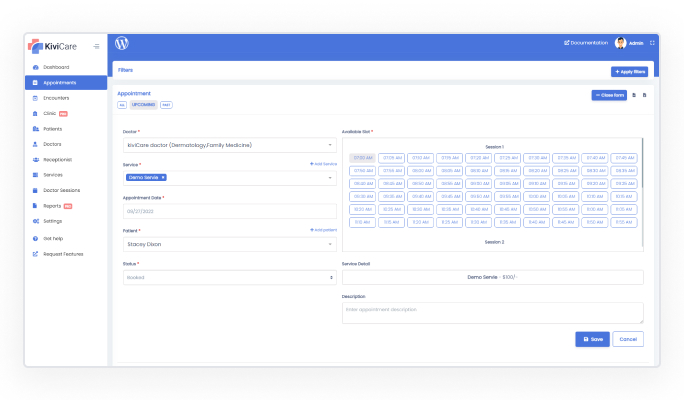This screenshot has height=400, width=684.
Task: Click the Session 2 label
Action: click(x=494, y=242)
